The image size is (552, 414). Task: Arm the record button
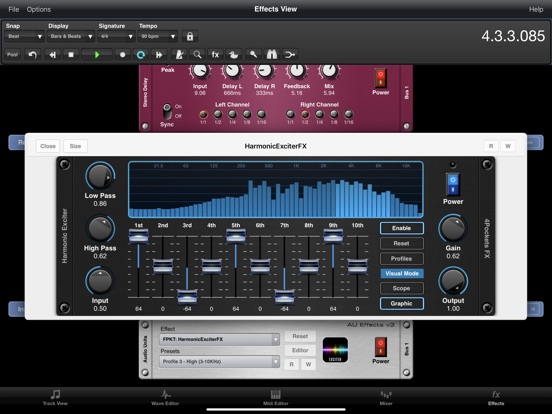(x=122, y=55)
